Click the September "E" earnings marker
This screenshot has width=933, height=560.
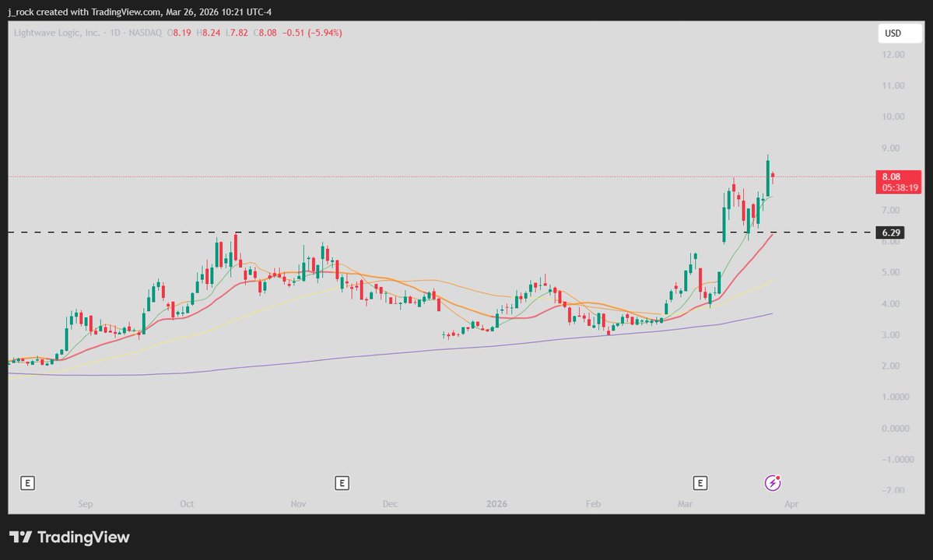point(27,483)
